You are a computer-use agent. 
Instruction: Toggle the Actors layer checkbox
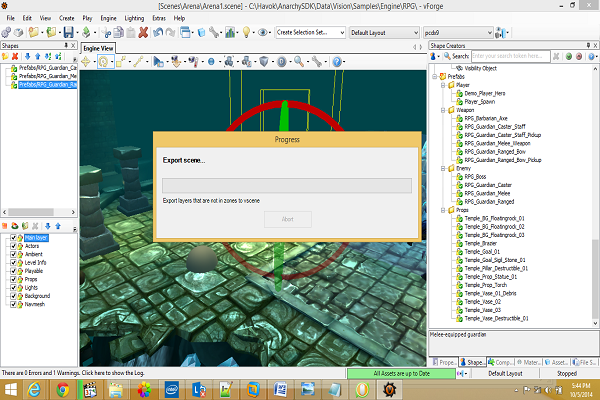[x=13, y=246]
